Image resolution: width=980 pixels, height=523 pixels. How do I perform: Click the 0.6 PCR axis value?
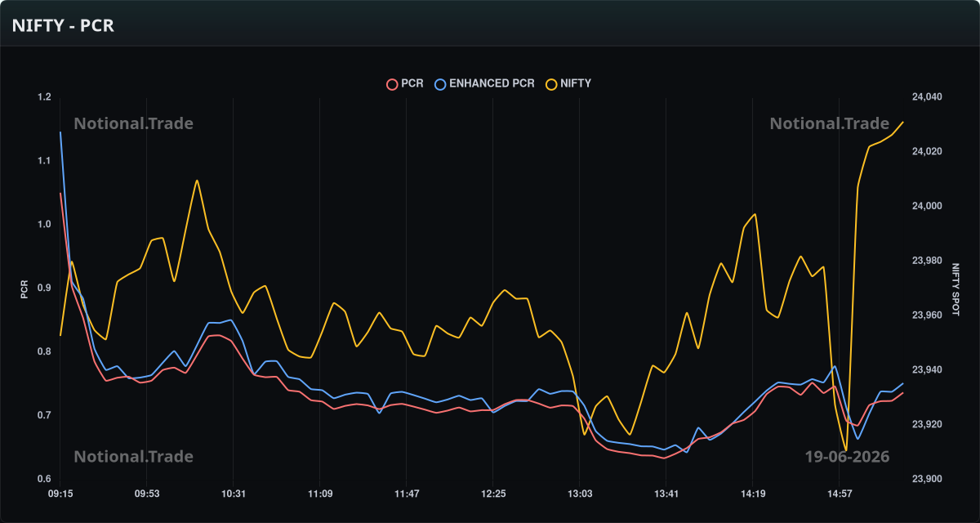coord(44,480)
